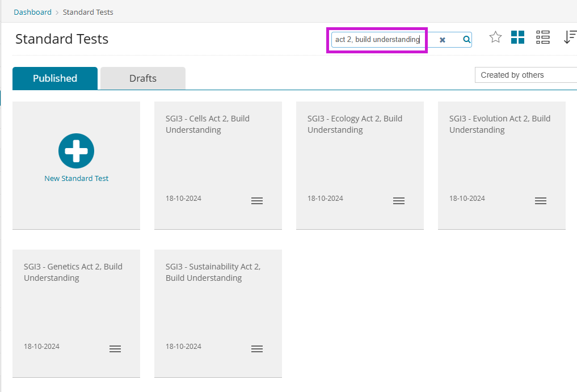This screenshot has width=577, height=392.
Task: Open the sort order options
Action: click(570, 37)
